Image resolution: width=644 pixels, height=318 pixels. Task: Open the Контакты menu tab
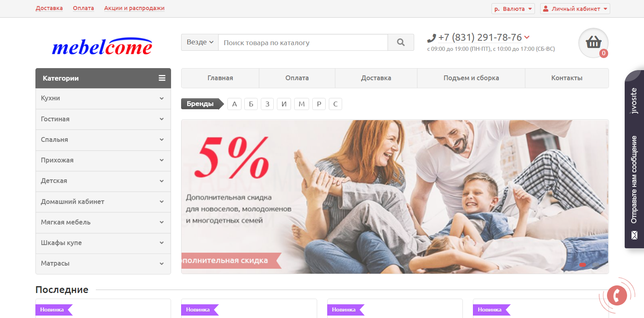(x=567, y=78)
